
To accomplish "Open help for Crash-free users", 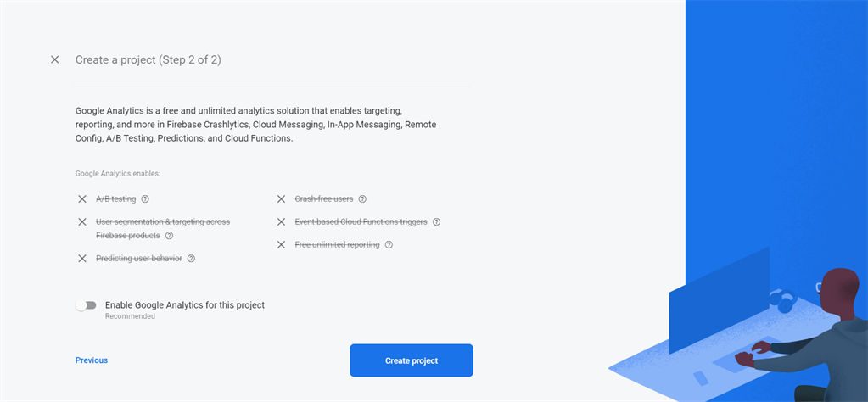I will [x=362, y=199].
